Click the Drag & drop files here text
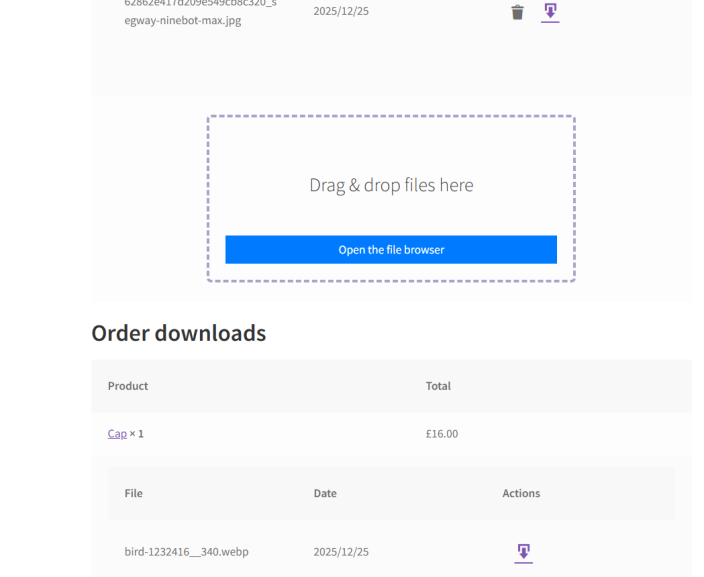 (391, 185)
